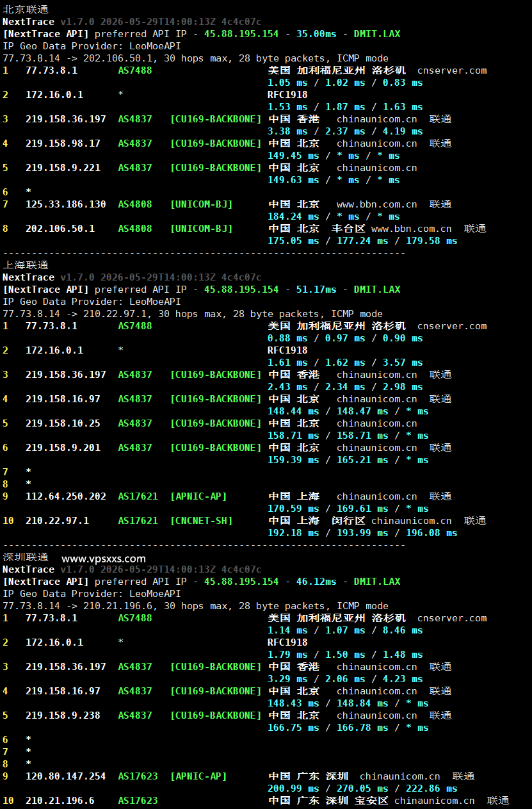Select latency line 3.38 ms / 2.37 ms / 4.19 ms

pos(345,131)
